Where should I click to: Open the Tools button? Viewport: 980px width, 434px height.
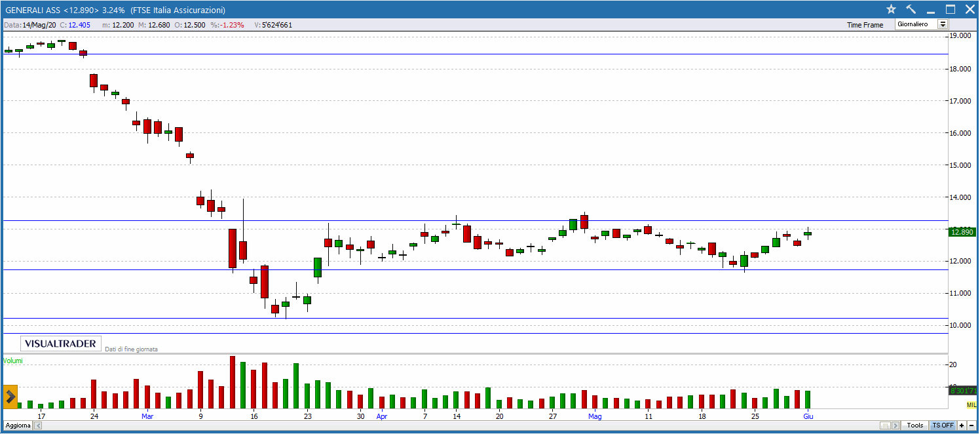click(x=915, y=425)
